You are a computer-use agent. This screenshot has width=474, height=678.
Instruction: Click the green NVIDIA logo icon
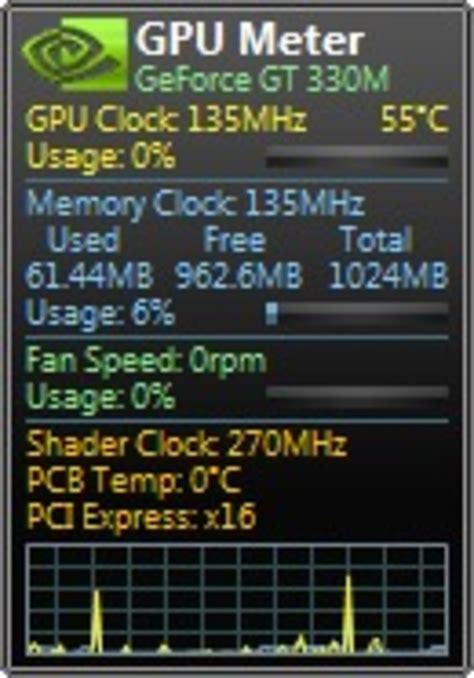coord(74,55)
